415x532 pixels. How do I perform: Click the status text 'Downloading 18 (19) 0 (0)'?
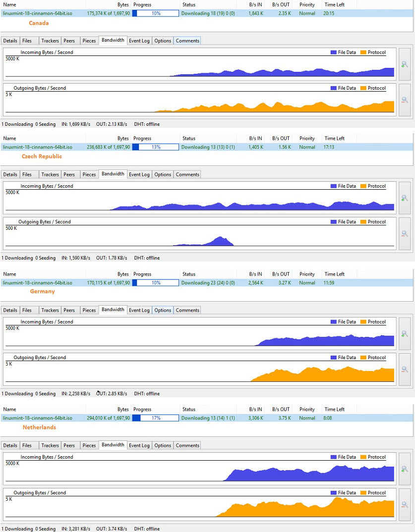pos(208,13)
